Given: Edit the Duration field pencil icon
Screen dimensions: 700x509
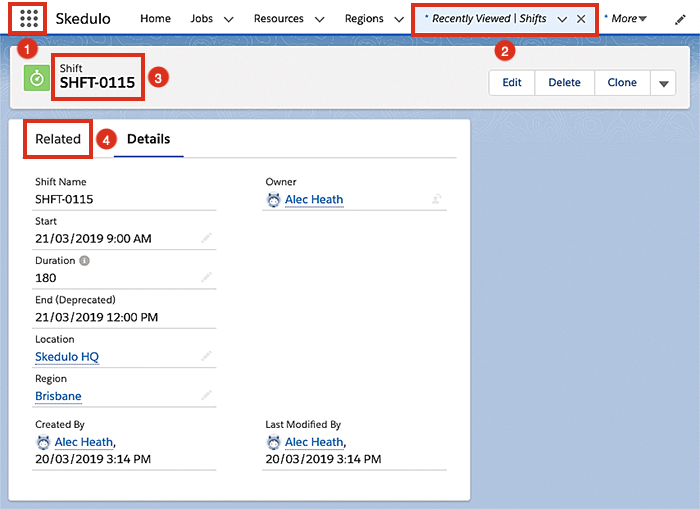Looking at the screenshot, I should click(x=206, y=277).
